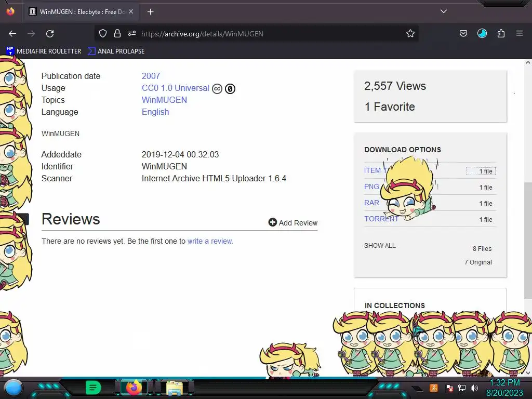List all tabs dropdown arrow

[444, 11]
